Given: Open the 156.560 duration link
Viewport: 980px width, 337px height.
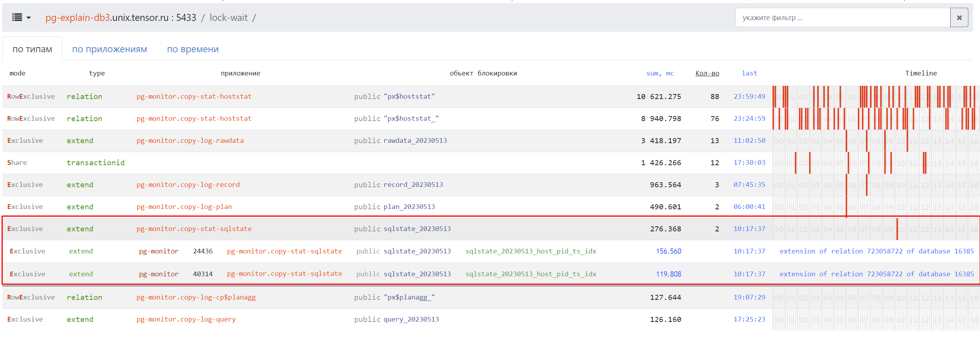Looking at the screenshot, I should point(668,251).
